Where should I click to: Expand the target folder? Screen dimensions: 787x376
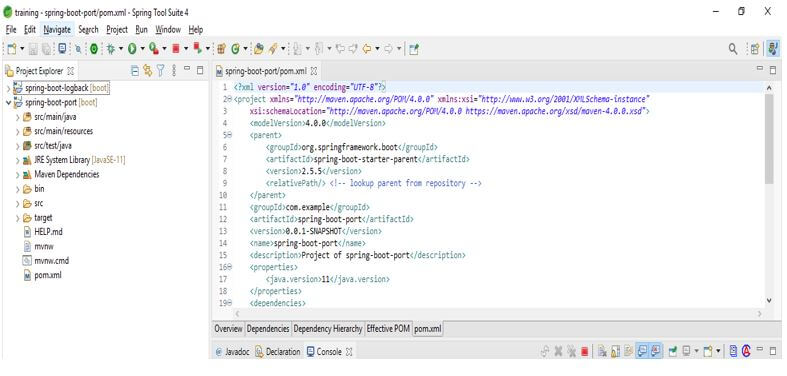coord(17,218)
